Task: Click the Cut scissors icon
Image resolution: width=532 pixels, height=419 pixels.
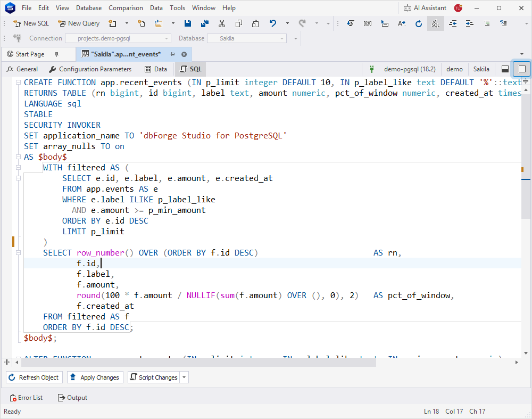Action: coord(222,23)
